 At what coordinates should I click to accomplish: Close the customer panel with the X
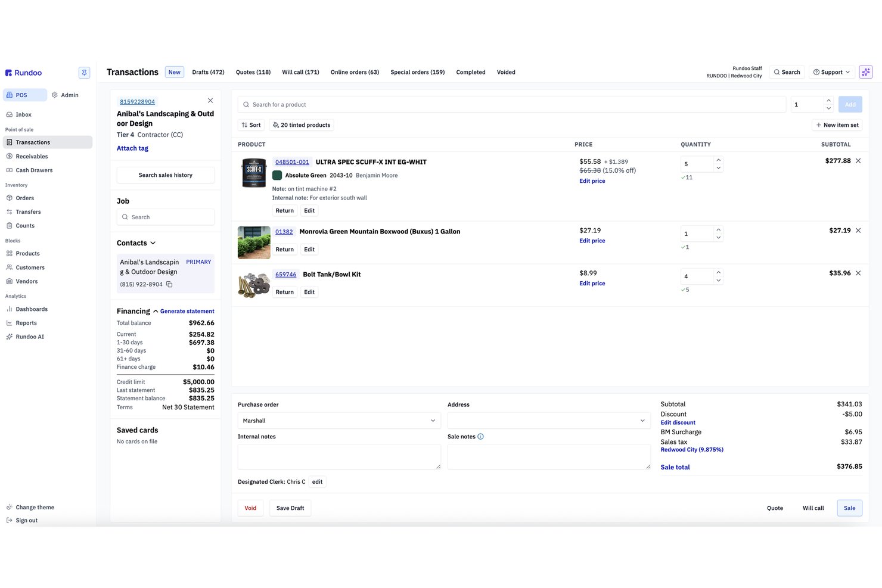(x=210, y=101)
